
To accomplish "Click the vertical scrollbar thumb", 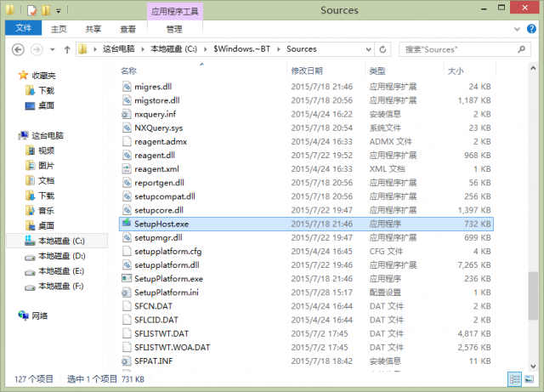I will (533, 296).
